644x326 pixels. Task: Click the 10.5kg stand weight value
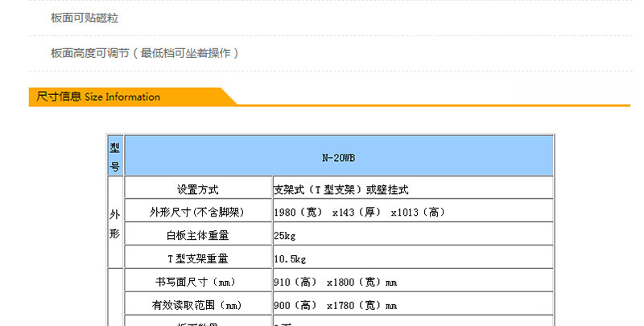(x=290, y=259)
